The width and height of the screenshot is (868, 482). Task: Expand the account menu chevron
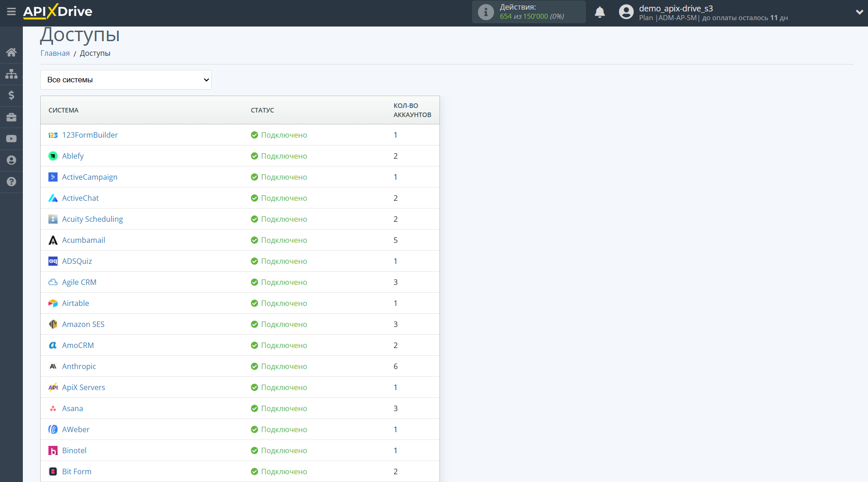click(859, 12)
